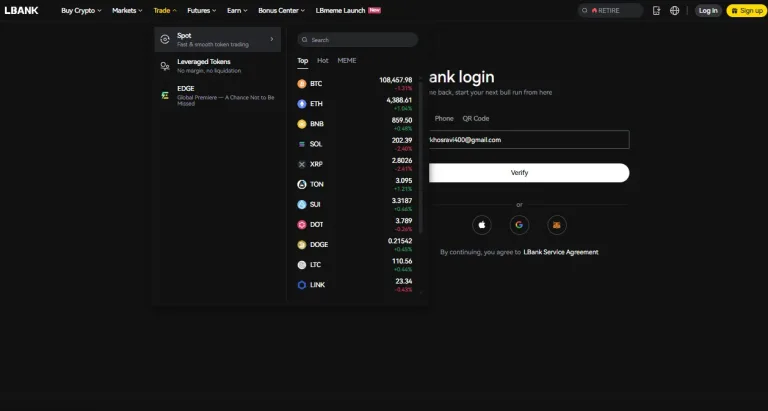The height and width of the screenshot is (411, 768).
Task: Click the LTC price 110.56
Action: 402,261
